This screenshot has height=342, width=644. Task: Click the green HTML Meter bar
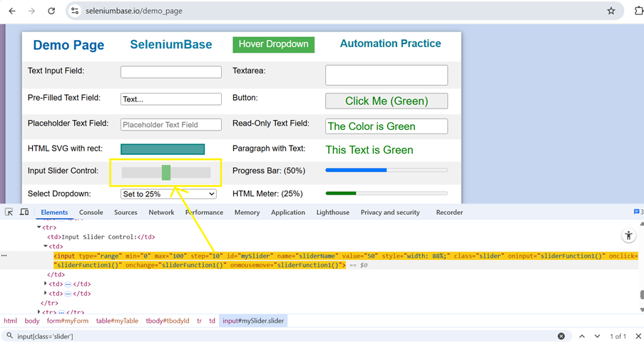click(387, 193)
